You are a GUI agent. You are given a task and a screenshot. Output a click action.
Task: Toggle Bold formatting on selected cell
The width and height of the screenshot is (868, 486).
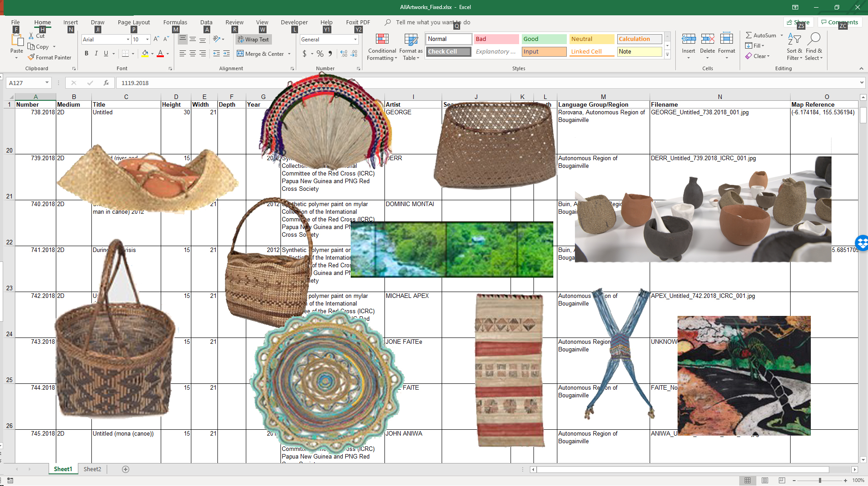(x=86, y=53)
